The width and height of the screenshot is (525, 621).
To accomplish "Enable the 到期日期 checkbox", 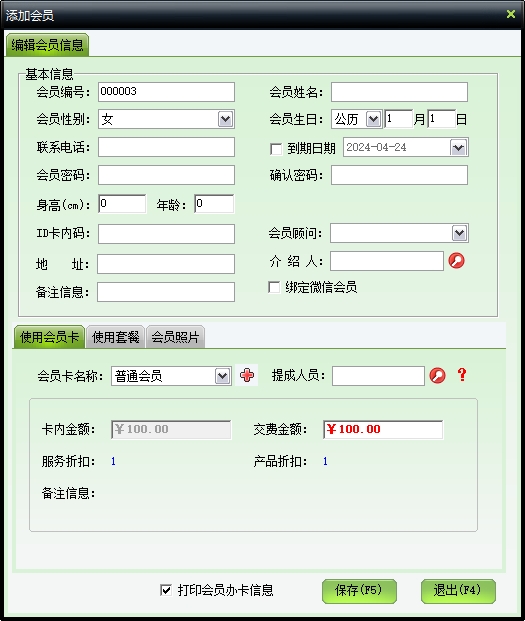I will pyautogui.click(x=276, y=149).
